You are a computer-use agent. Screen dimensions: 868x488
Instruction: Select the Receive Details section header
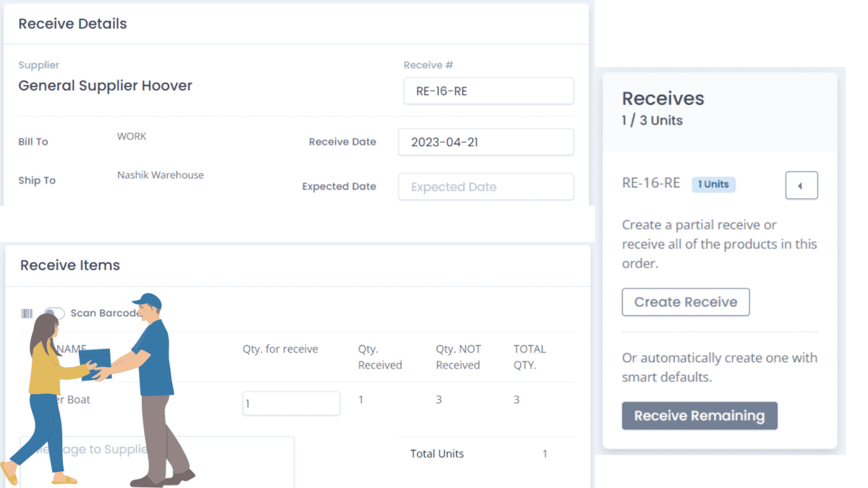[72, 24]
